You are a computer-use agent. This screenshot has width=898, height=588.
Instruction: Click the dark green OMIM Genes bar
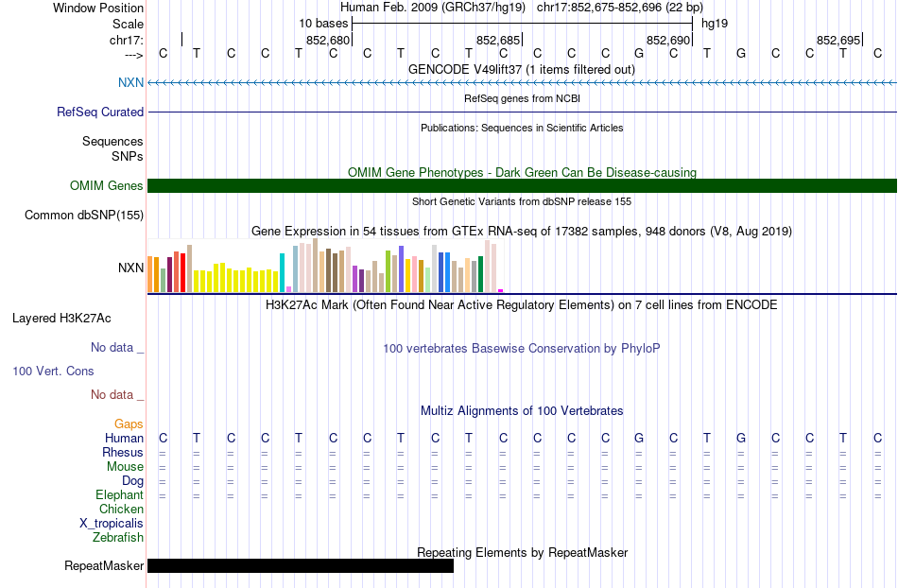pos(523,185)
